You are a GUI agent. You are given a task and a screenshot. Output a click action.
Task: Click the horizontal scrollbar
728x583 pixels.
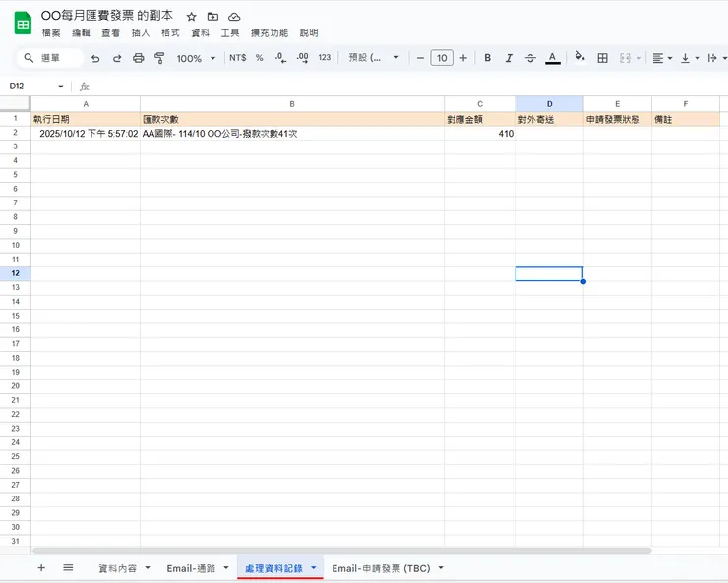click(x=341, y=551)
